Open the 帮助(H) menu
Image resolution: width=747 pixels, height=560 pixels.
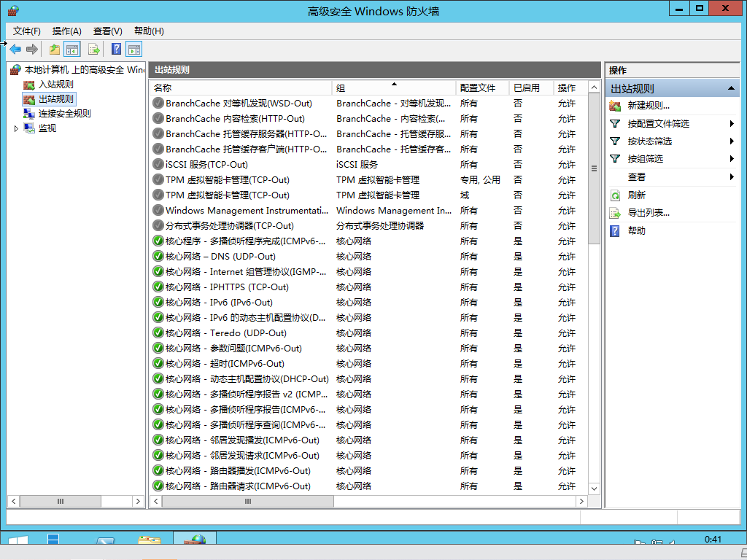149,31
